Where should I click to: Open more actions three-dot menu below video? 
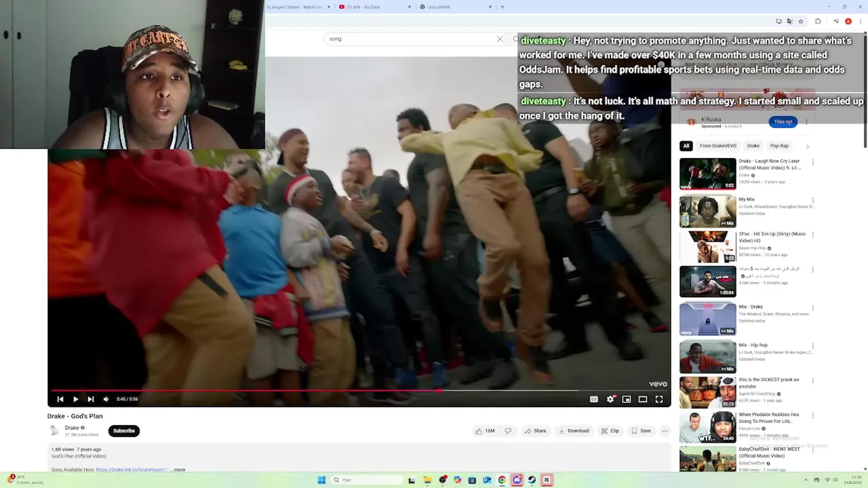coord(665,430)
